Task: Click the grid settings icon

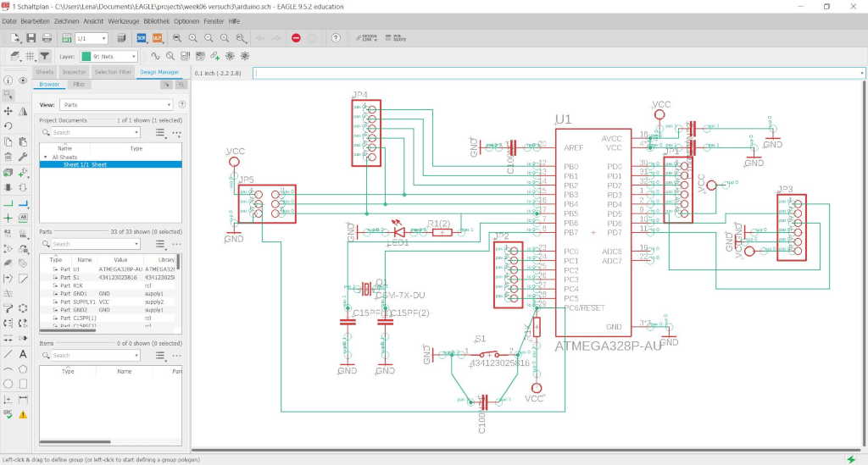Action: point(30,56)
